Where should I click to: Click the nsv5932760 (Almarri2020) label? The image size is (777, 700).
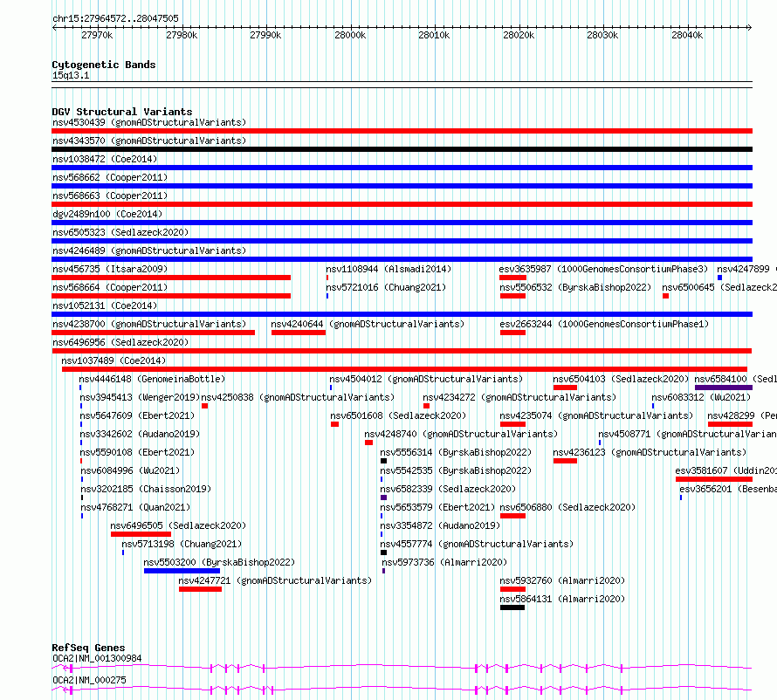point(562,580)
